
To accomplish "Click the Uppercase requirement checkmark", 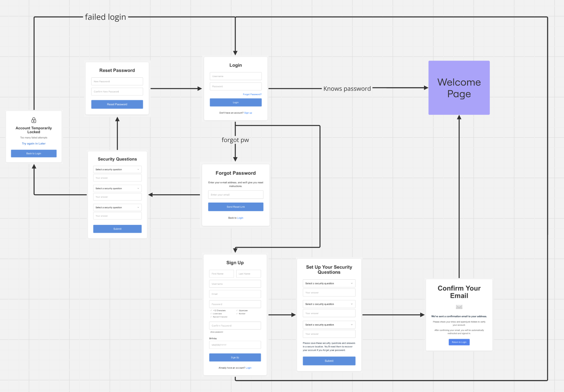I will point(237,310).
